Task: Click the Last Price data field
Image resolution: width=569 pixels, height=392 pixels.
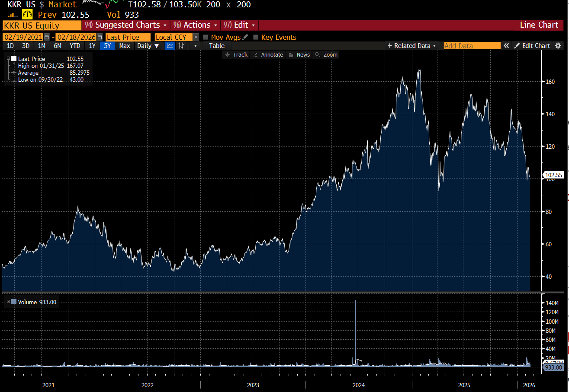Action: point(128,37)
